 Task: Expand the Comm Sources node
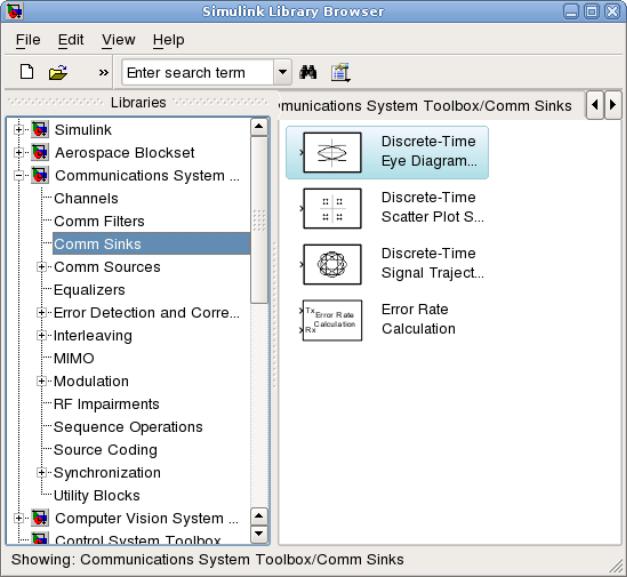point(41,267)
